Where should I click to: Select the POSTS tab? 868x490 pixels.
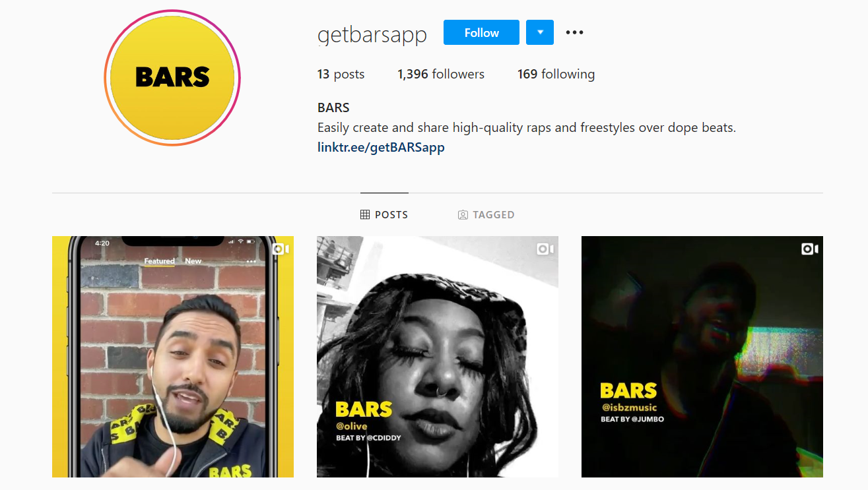point(384,214)
